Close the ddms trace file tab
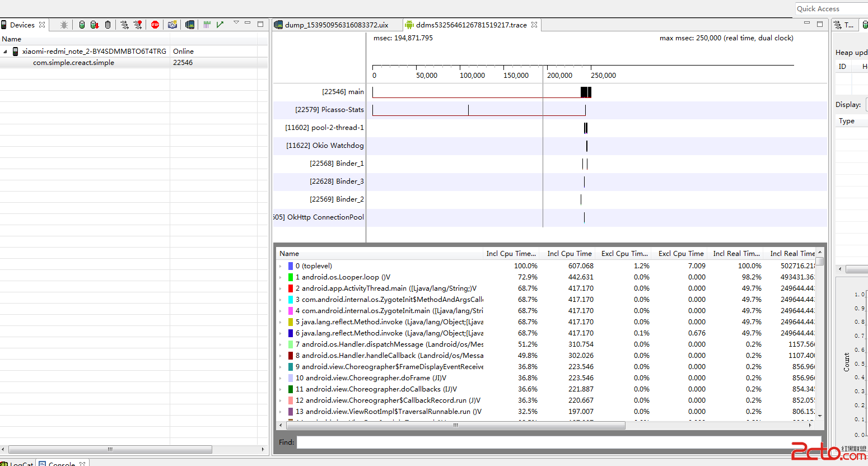The image size is (868, 466). [x=534, y=25]
